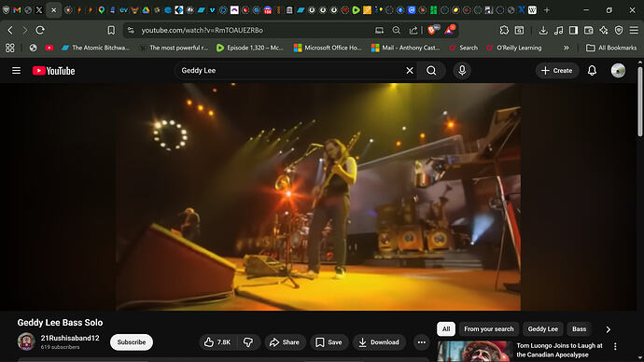Open YouTube bookmark icon in bookmarks bar
This screenshot has width=644, height=362.
point(49,48)
